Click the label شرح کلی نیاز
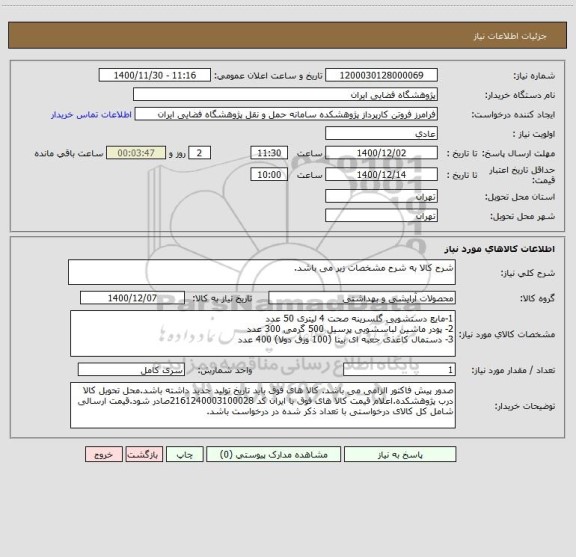The height and width of the screenshot is (557, 576). 528,273
